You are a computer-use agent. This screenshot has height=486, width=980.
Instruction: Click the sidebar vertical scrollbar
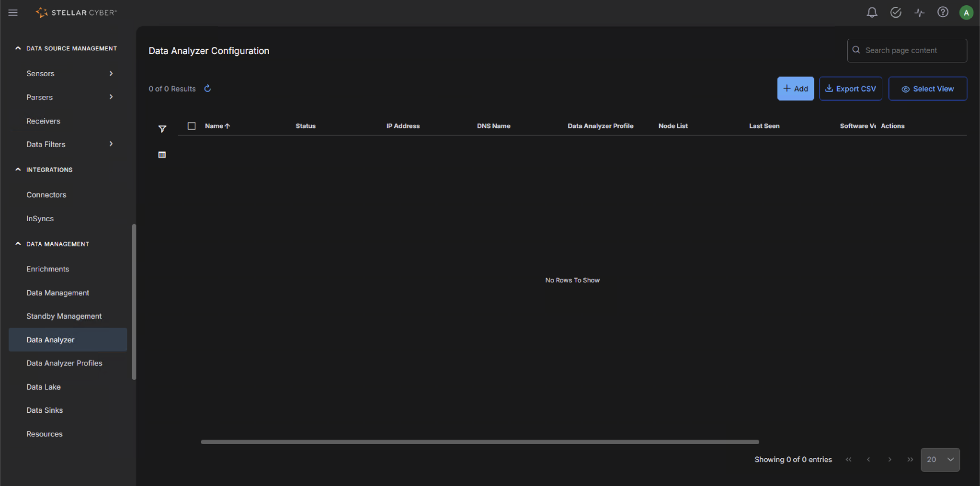coord(134,302)
